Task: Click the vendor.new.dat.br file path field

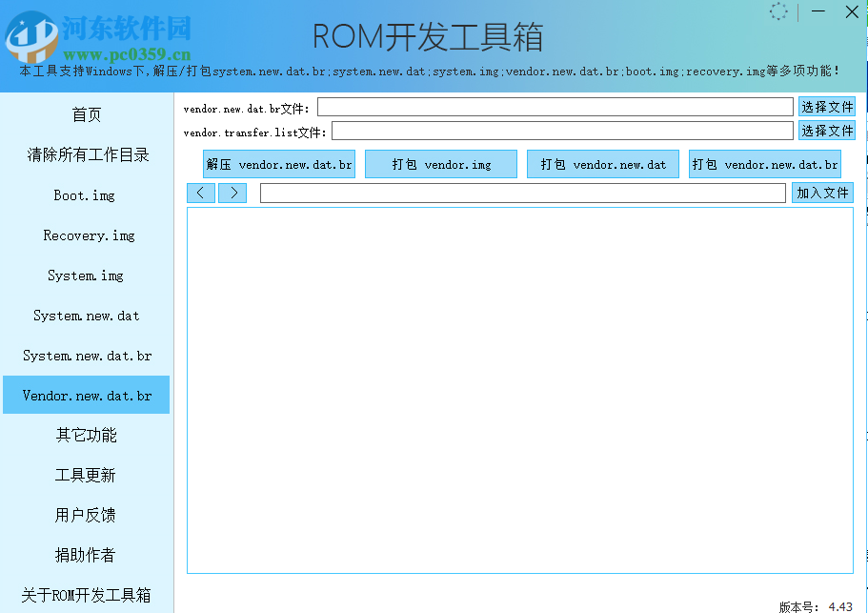Action: [556, 106]
